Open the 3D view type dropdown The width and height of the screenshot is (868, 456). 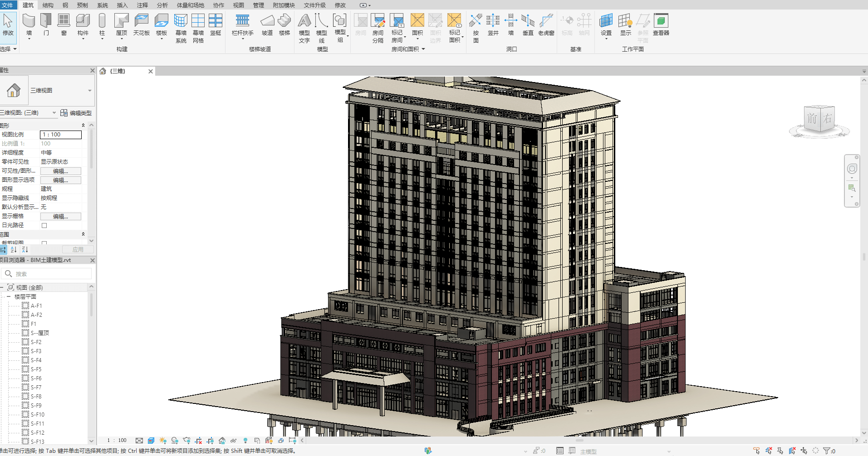point(89,91)
